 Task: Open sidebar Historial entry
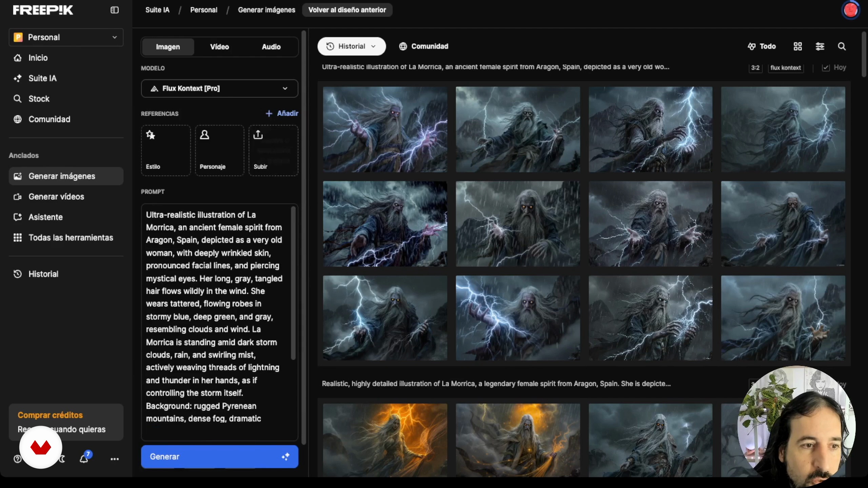click(66, 274)
